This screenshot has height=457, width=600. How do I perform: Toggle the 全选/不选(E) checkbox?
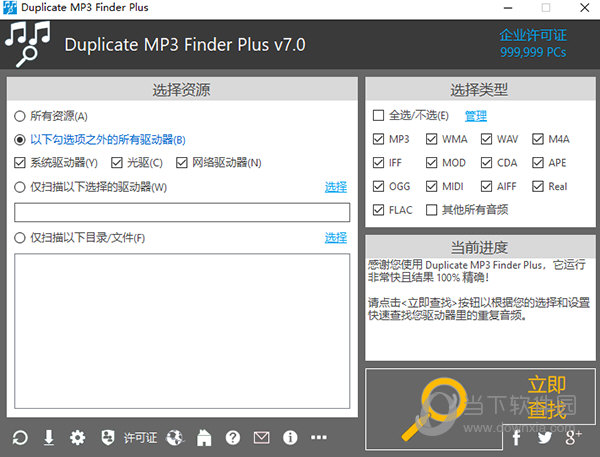378,115
